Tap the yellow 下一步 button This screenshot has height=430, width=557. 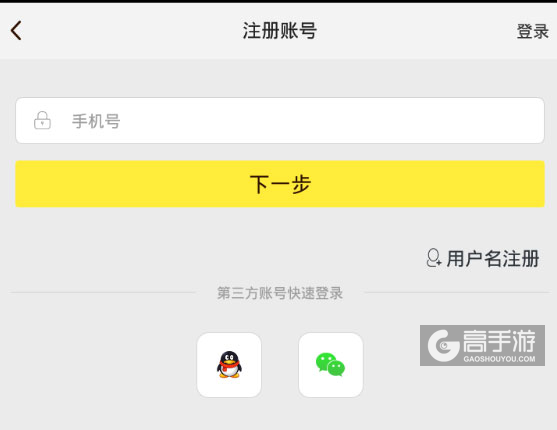tap(280, 184)
